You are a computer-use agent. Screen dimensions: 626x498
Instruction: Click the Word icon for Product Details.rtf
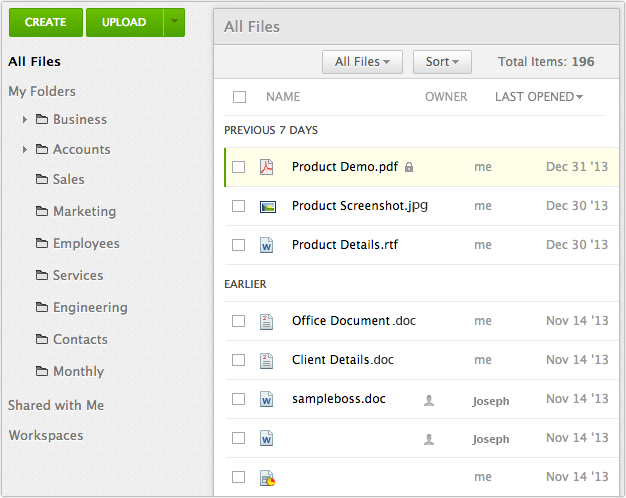tap(267, 244)
